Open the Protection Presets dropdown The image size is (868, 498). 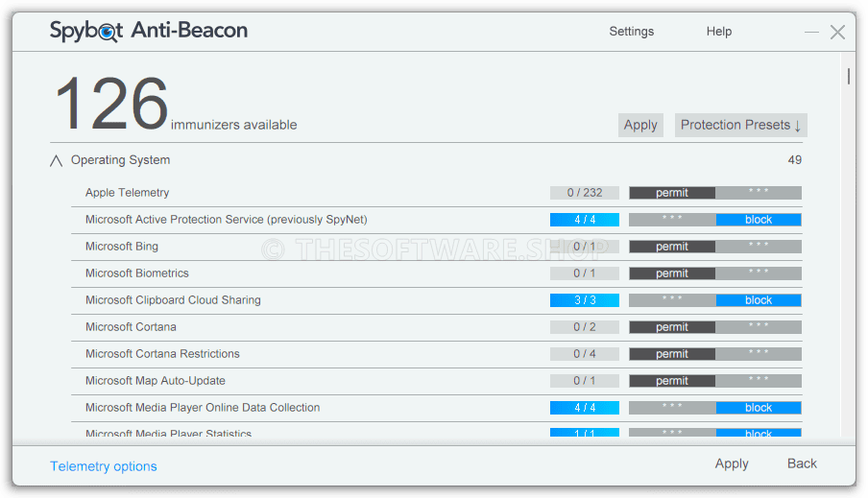740,125
